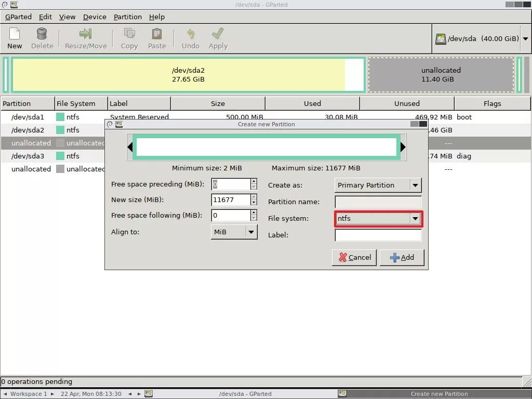The height and width of the screenshot is (399, 532).
Task: Open the Device menu
Action: (x=95, y=17)
